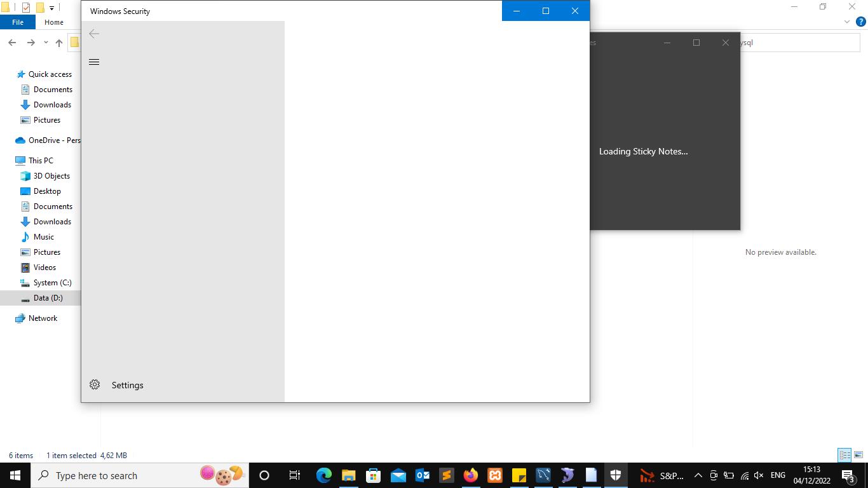Open the File tab in File Explorer
This screenshot has height=488, width=868.
coord(18,22)
